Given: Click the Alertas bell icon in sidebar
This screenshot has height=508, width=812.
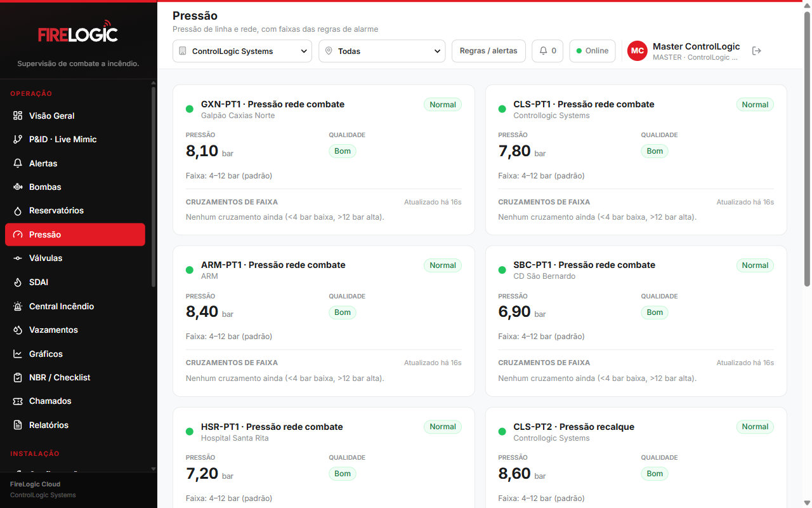Looking at the screenshot, I should tap(18, 163).
